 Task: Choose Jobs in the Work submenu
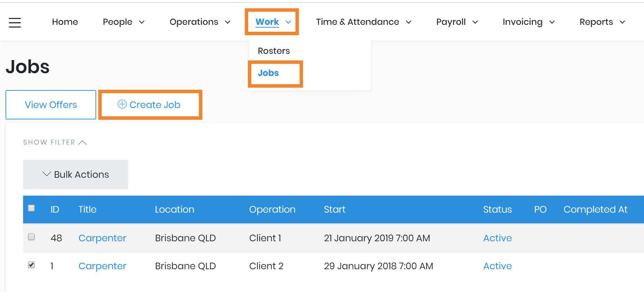coord(268,73)
